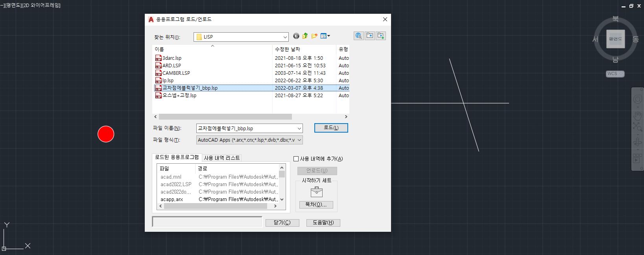Switch to 로드된 응용프로그램 tab

click(177, 157)
